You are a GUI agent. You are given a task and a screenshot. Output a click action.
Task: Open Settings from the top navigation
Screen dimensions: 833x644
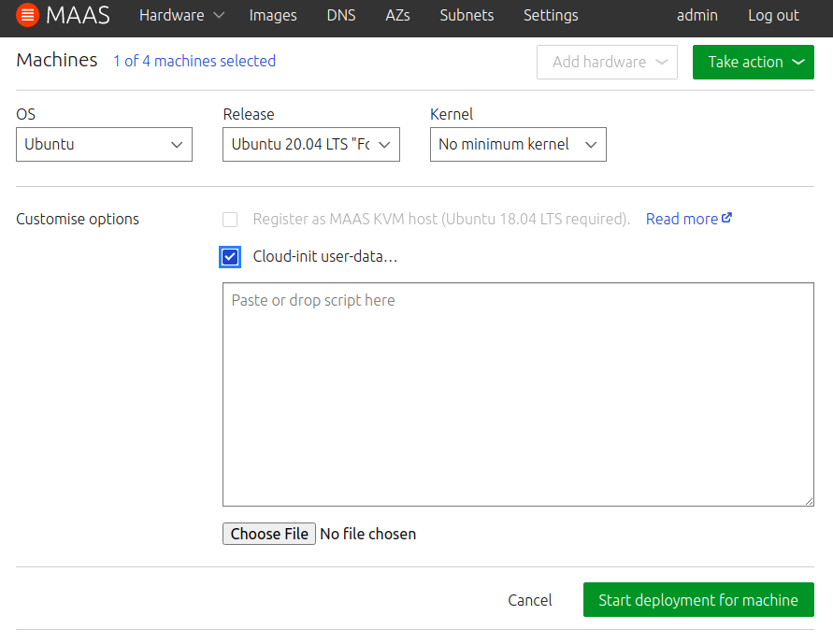(551, 16)
